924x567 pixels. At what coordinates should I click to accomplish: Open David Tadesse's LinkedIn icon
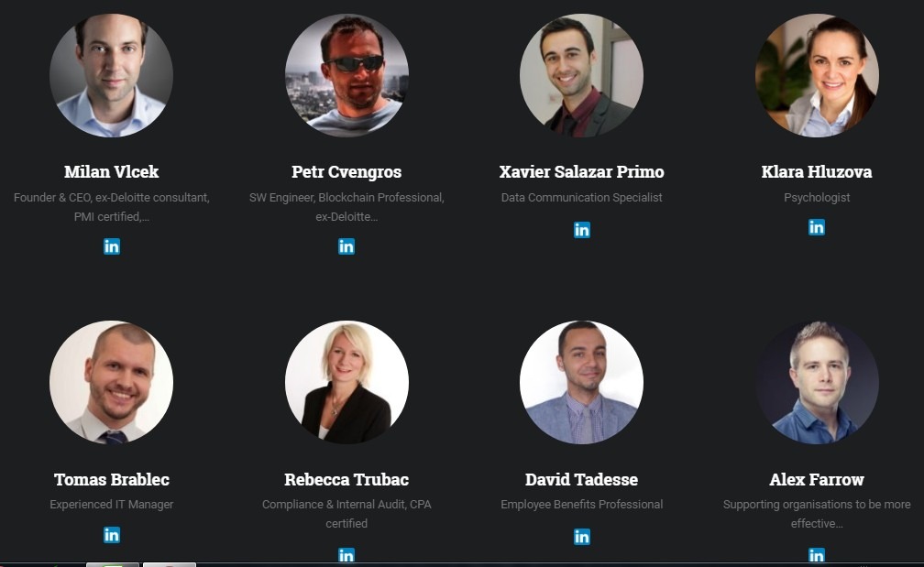point(581,537)
